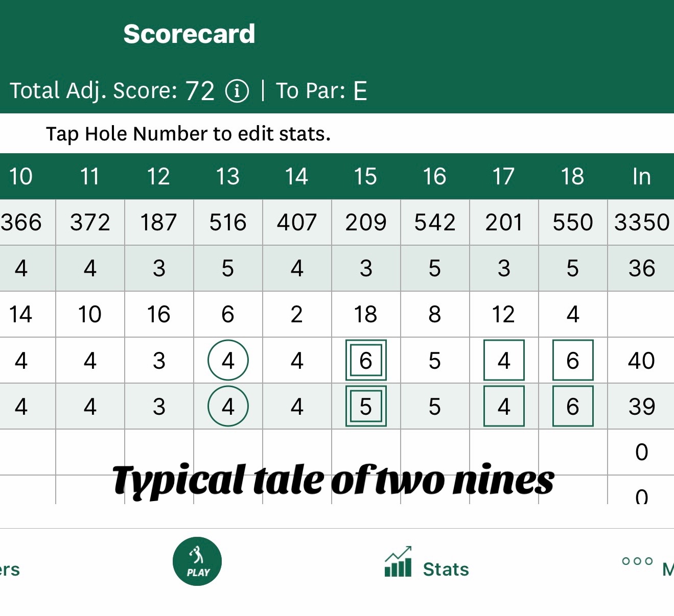The height and width of the screenshot is (616, 674).
Task: Open the Stats bar chart icon
Action: pyautogui.click(x=398, y=561)
